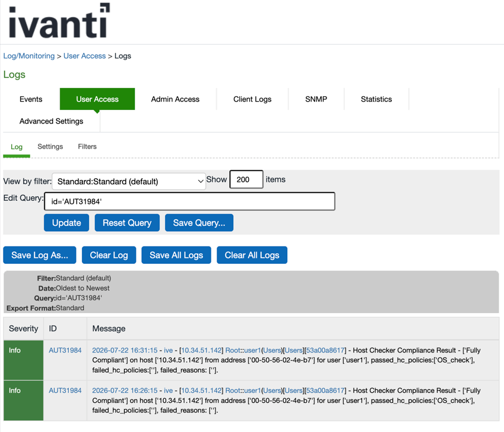This screenshot has width=504, height=432.
Task: Select the Settings sub-tab
Action: coord(50,147)
